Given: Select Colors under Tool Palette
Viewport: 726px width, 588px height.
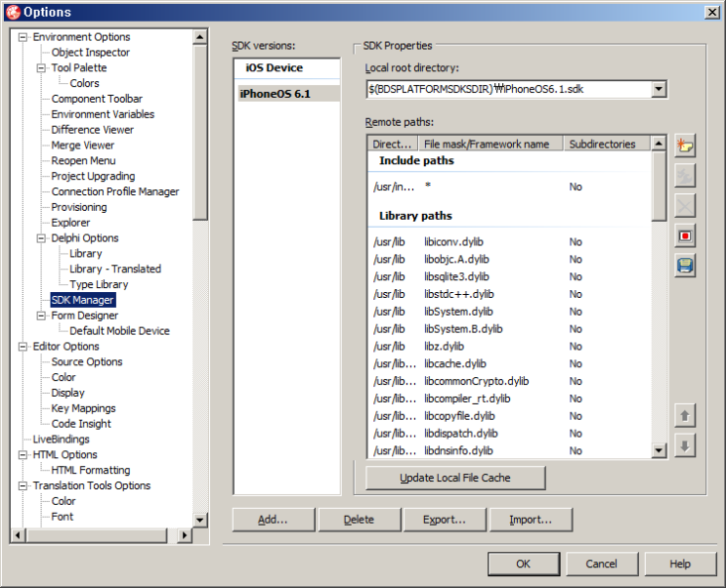Looking at the screenshot, I should [84, 83].
